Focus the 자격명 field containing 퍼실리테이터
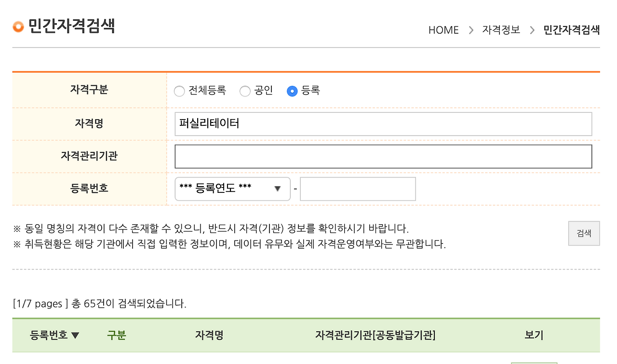Screen dimensions: 617x364 383,124
